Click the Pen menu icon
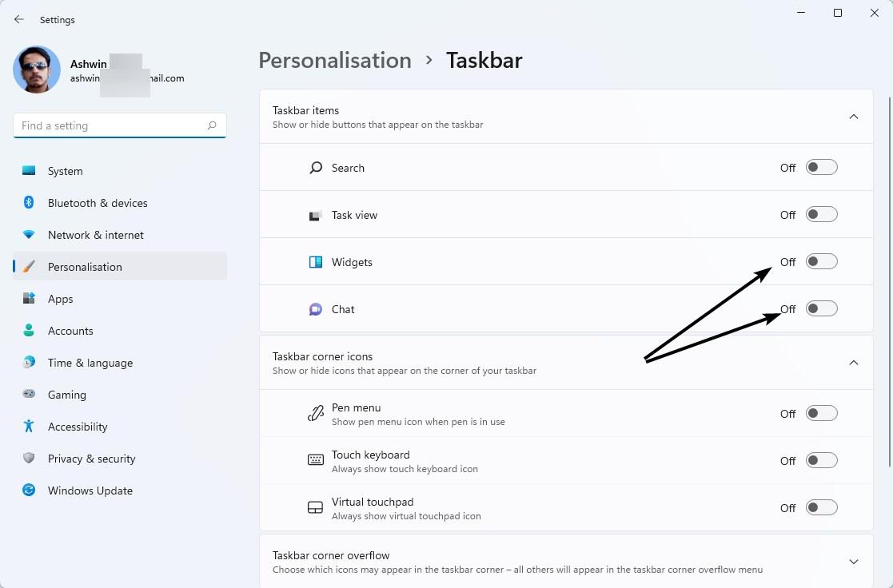This screenshot has height=588, width=893. coord(316,413)
